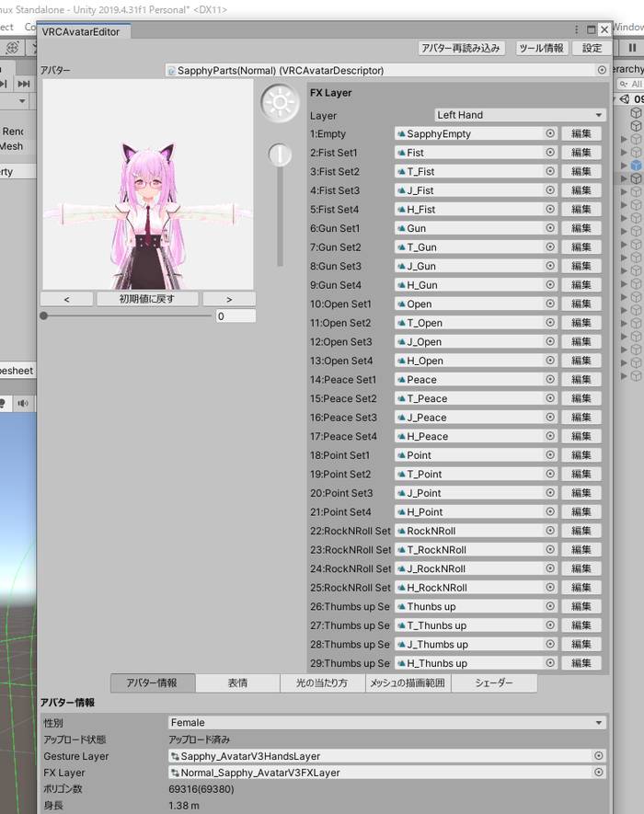This screenshot has width=644, height=814.
Task: Open object picker for the avatar descriptor field
Action: pos(602,70)
